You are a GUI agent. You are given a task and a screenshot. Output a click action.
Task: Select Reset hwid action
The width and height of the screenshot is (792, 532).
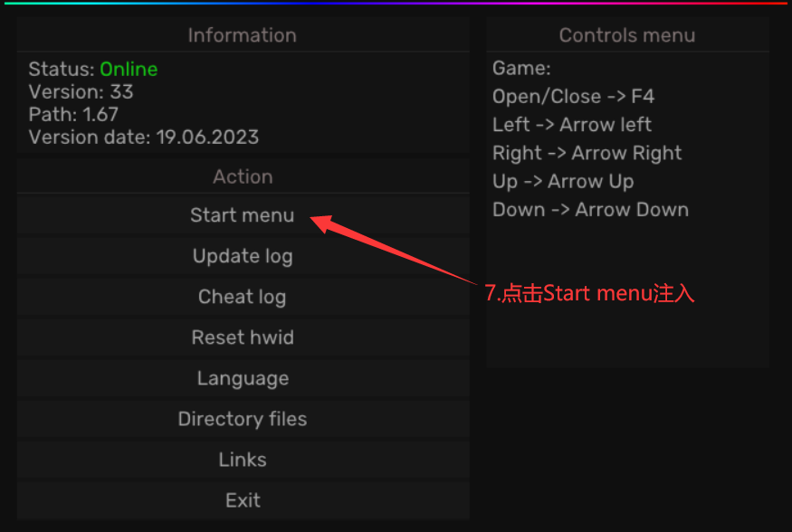(242, 337)
